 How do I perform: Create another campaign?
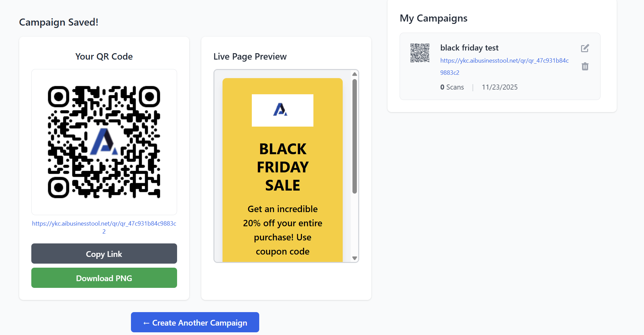(195, 322)
